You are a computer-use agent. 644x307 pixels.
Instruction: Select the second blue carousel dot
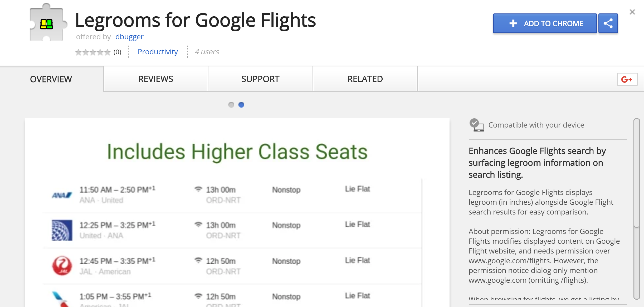[x=241, y=105]
